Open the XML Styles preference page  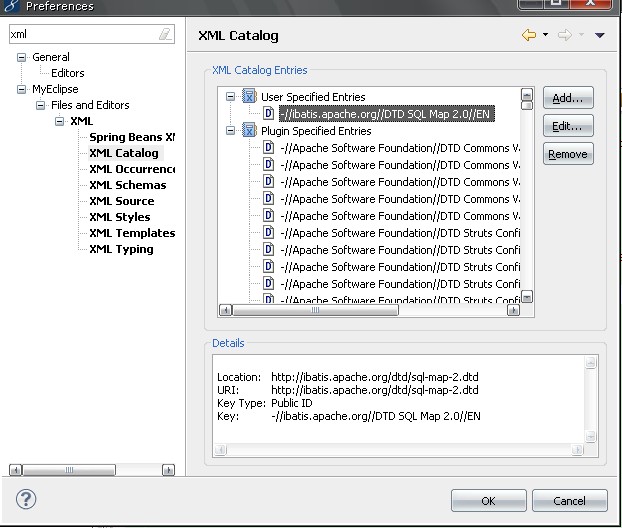click(120, 217)
